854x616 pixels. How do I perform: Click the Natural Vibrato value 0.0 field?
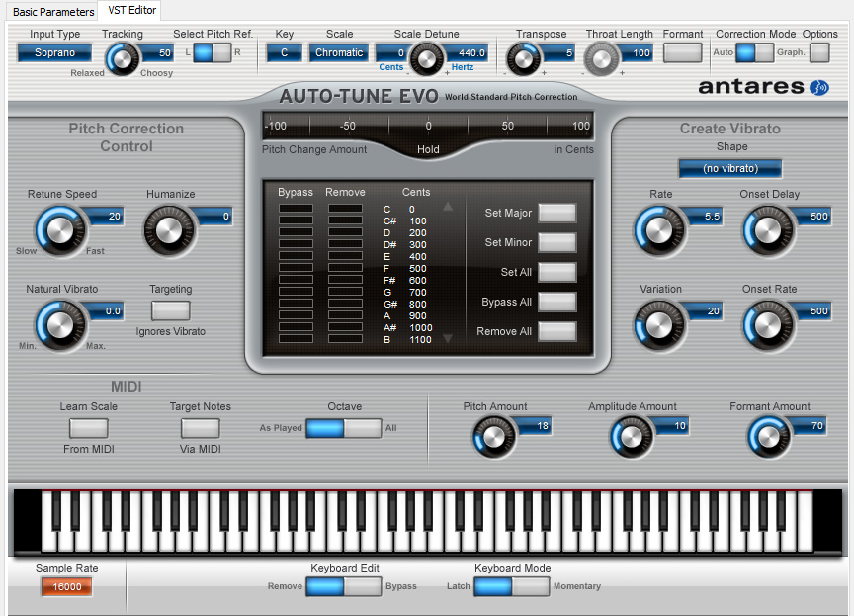(107, 311)
